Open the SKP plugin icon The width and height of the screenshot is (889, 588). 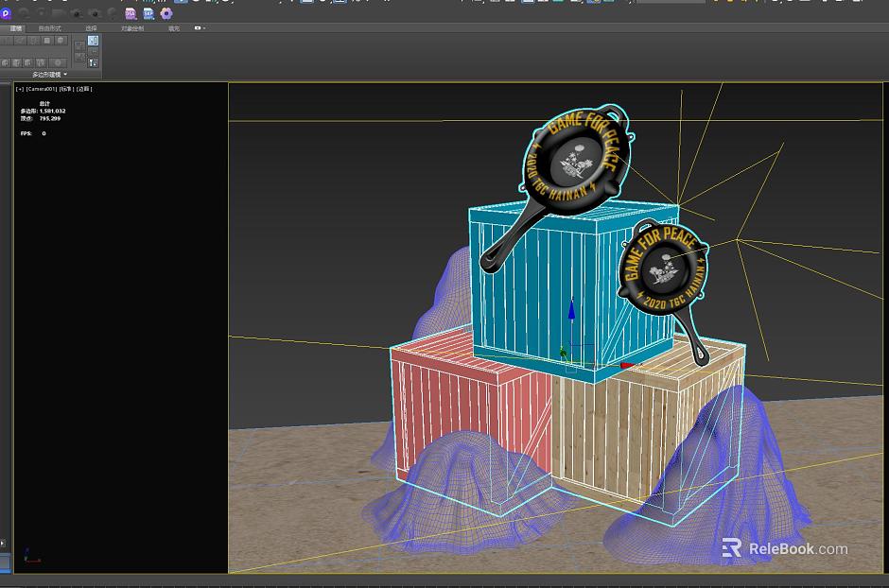click(x=148, y=13)
